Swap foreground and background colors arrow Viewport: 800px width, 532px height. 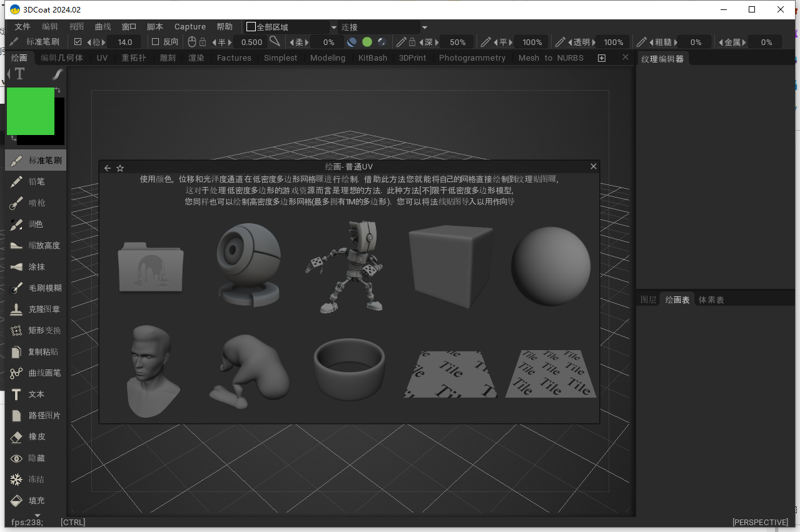tap(58, 91)
